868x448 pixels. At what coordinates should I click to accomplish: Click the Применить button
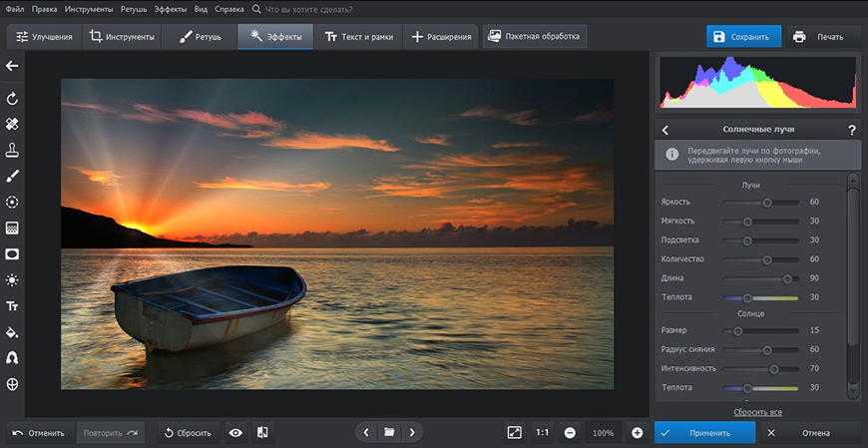(702, 433)
